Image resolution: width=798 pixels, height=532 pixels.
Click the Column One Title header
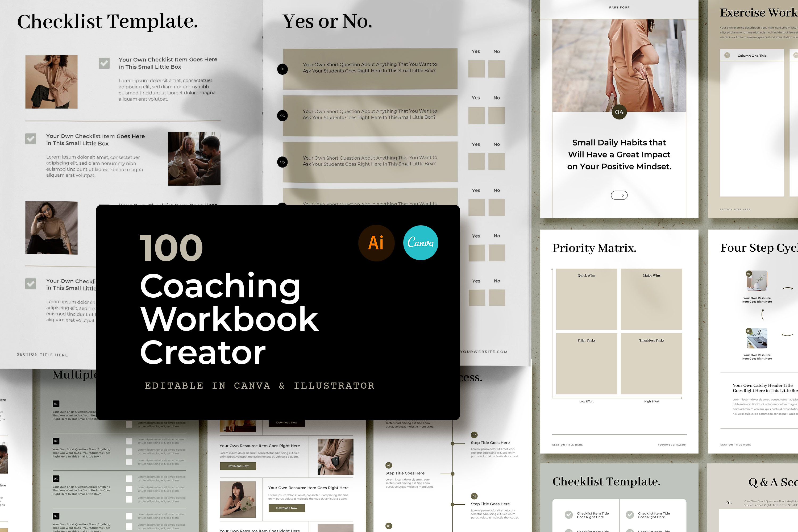pos(752,56)
